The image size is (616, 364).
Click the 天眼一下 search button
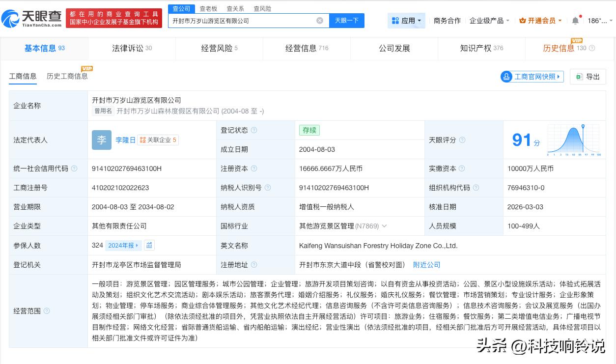pos(347,21)
